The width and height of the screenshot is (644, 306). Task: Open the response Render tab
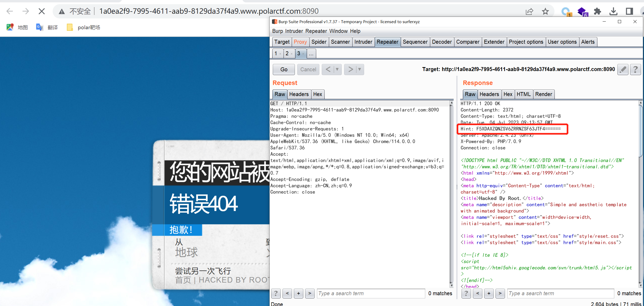click(x=543, y=94)
